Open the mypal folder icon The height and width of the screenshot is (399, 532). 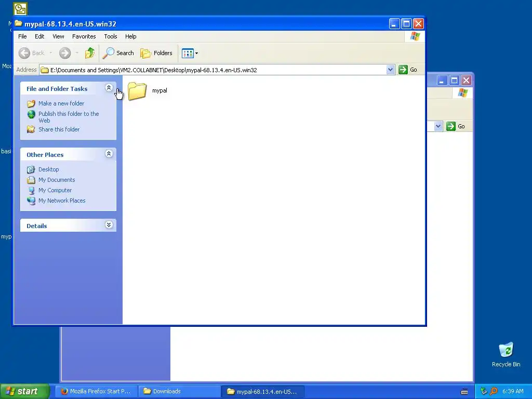[137, 91]
